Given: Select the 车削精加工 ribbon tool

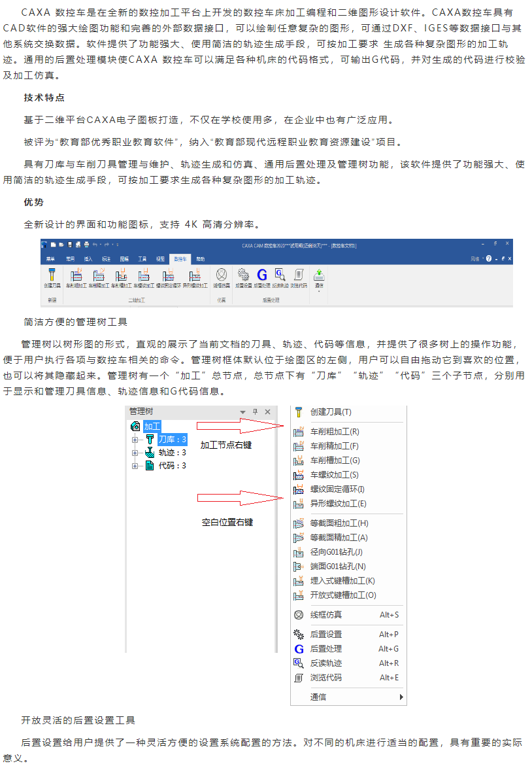Looking at the screenshot, I should click(99, 277).
